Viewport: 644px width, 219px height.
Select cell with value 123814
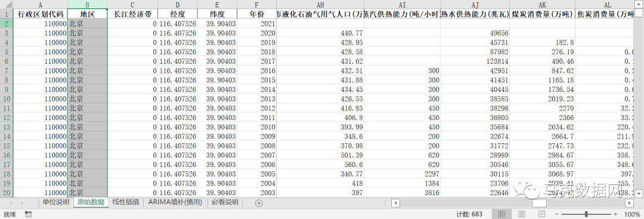click(475, 61)
